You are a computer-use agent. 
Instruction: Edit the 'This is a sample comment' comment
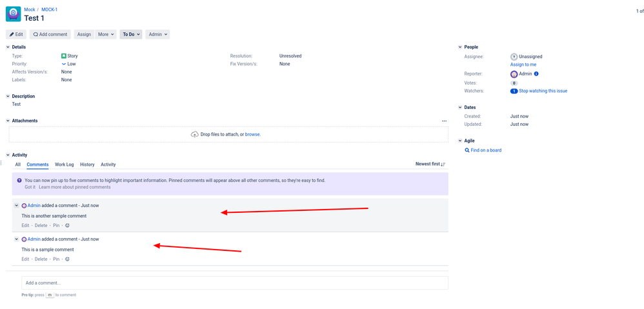(25, 259)
